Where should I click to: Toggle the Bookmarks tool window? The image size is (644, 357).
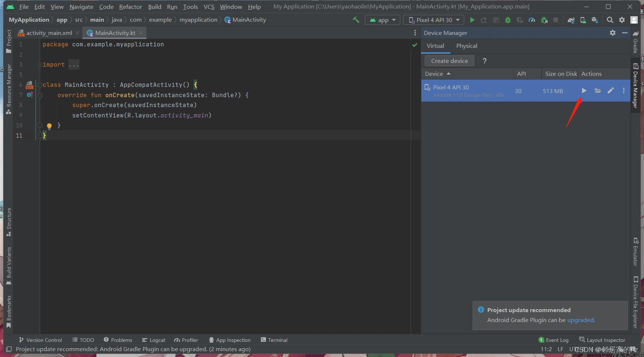[9, 311]
